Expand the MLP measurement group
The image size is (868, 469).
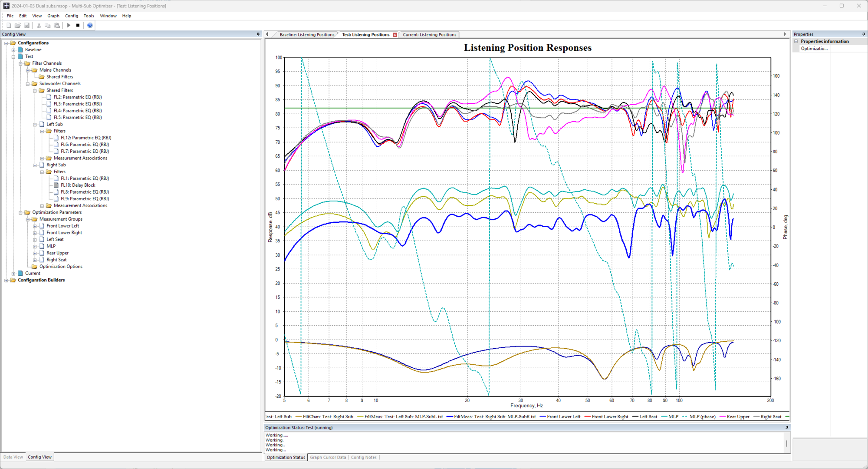[x=35, y=246]
